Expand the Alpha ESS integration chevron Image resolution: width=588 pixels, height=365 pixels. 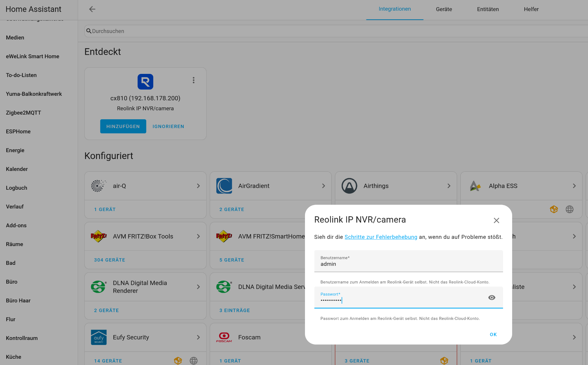point(575,186)
